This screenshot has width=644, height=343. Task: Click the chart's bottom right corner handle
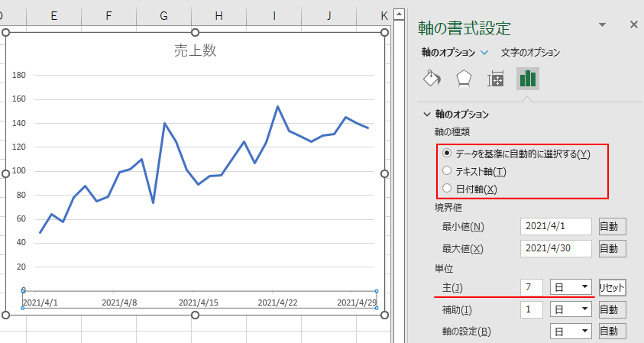coord(384,315)
